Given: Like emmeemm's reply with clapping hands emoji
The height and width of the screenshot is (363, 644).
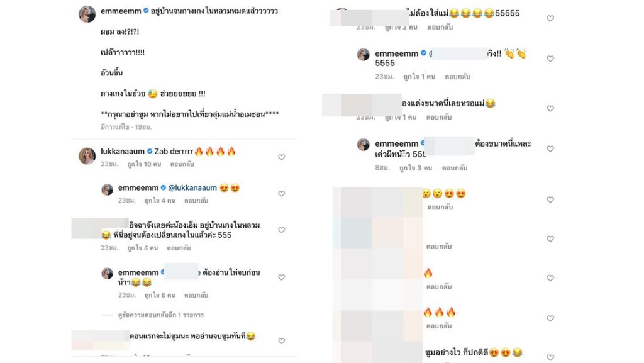Looking at the screenshot, I should tap(550, 59).
